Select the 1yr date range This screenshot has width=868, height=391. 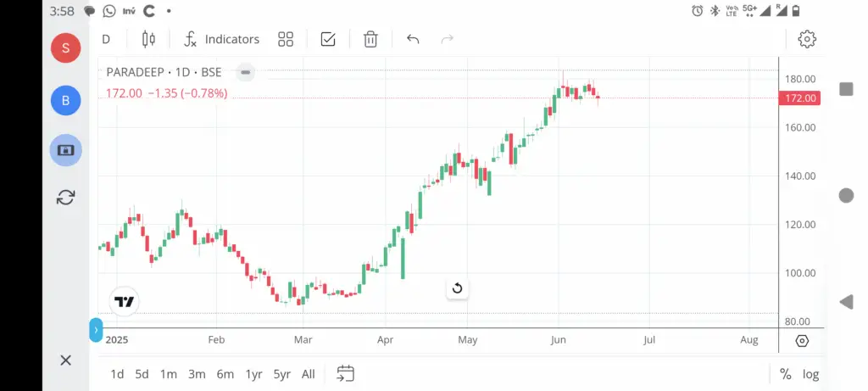(x=253, y=374)
